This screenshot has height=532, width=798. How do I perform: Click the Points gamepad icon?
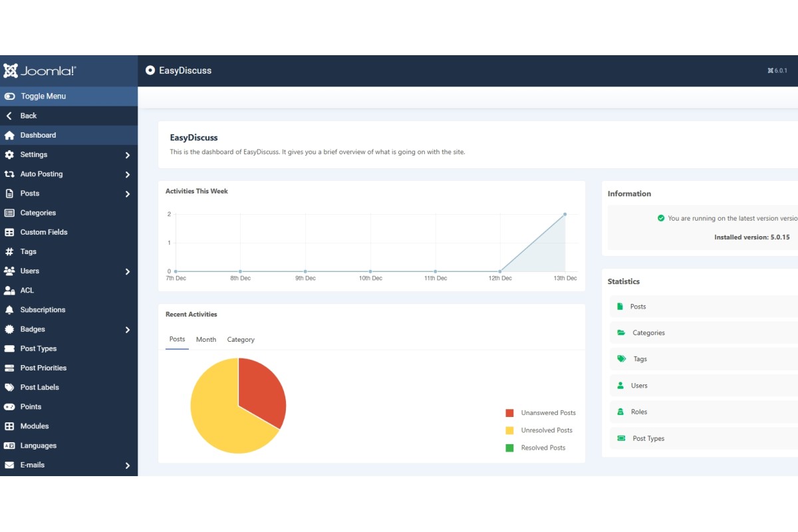point(9,407)
